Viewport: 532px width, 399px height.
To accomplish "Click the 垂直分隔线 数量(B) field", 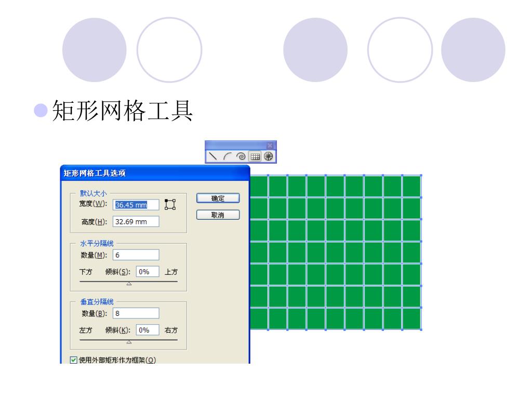I will (x=136, y=313).
